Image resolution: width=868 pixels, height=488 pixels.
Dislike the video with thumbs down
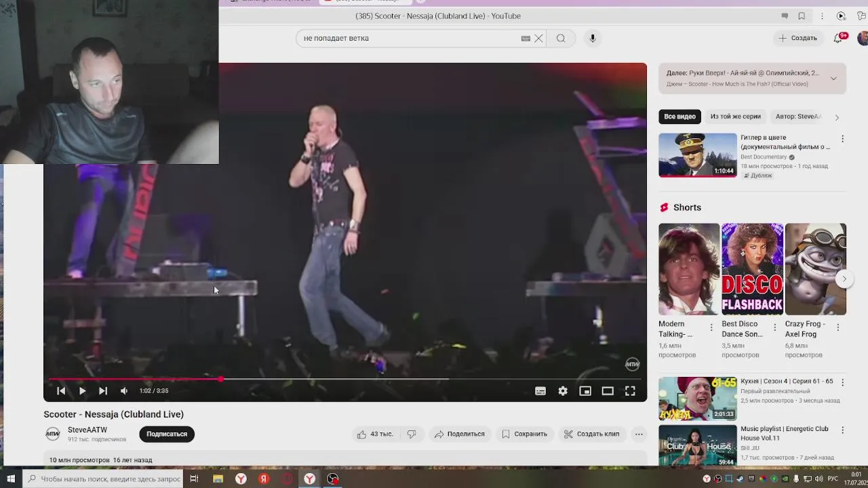click(411, 434)
